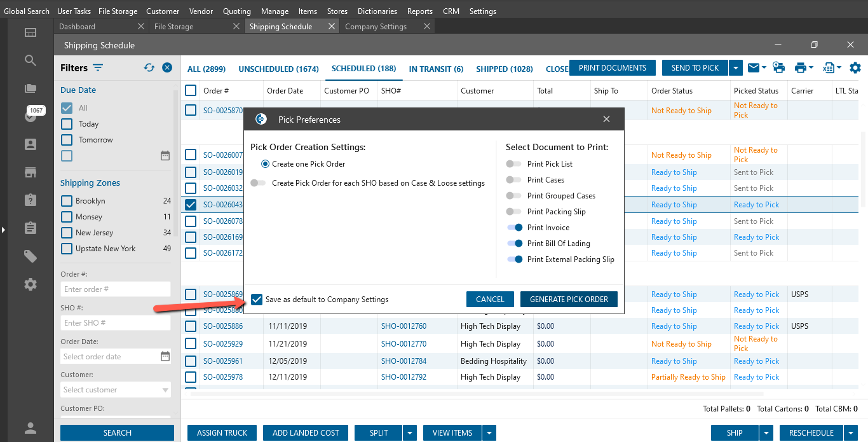
Task: Uncheck Save as default to Company Settings
Action: click(x=257, y=300)
